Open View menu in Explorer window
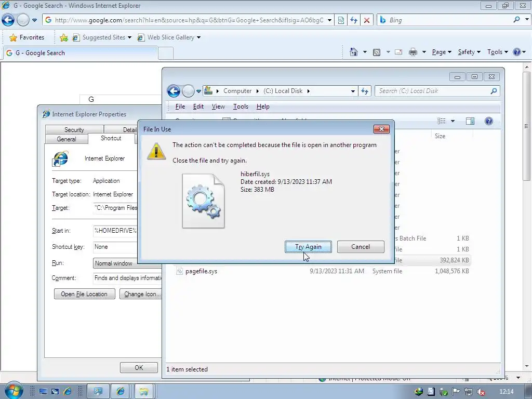Image resolution: width=532 pixels, height=399 pixels. (x=218, y=107)
